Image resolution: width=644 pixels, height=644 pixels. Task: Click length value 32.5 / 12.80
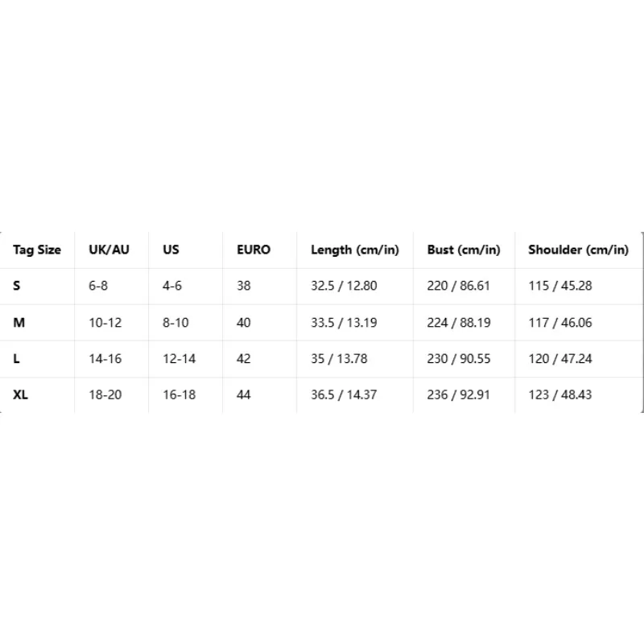pos(344,286)
